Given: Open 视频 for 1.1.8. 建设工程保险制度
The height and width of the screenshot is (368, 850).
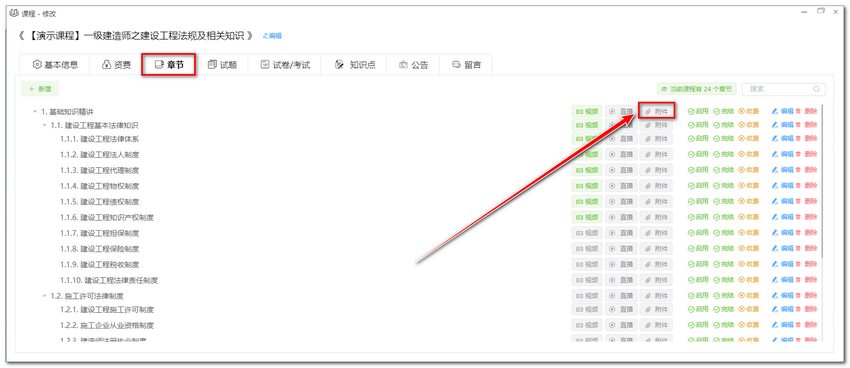Looking at the screenshot, I should pyautogui.click(x=587, y=249).
